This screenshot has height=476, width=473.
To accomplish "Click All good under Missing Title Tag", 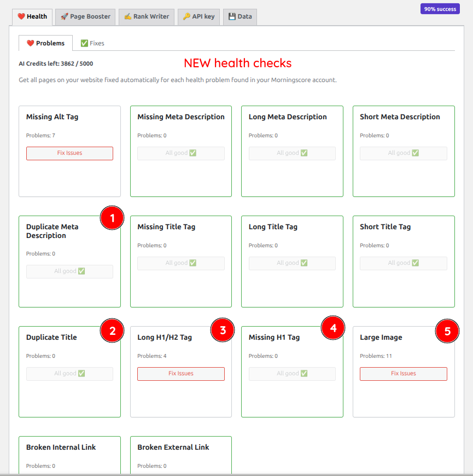I will tap(181, 263).
